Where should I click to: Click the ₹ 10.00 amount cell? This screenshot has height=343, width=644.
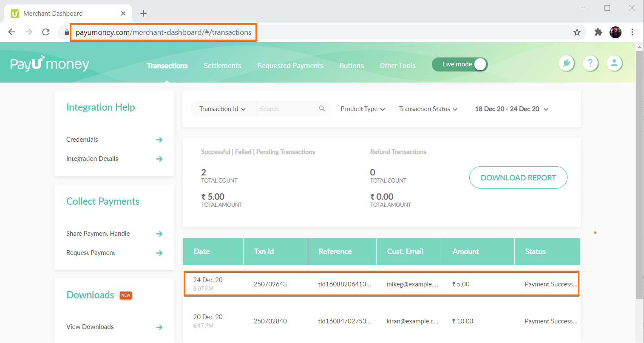[x=462, y=321]
